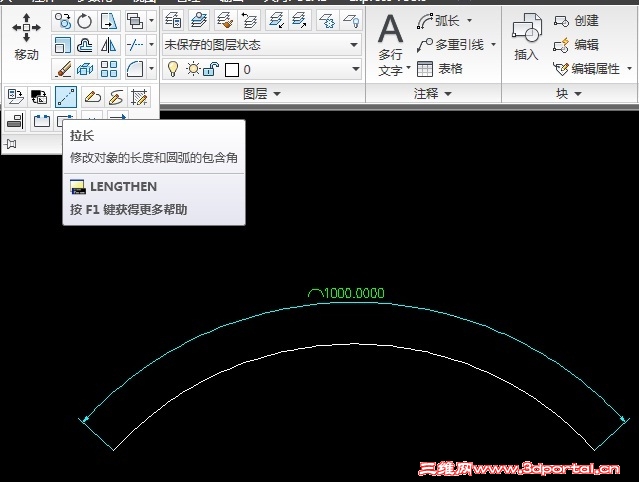Open the draw order dropdown arrow

[152, 21]
